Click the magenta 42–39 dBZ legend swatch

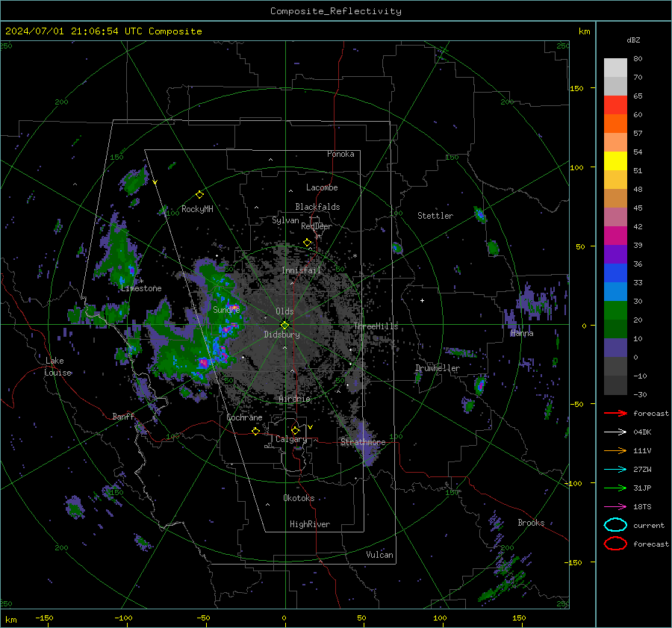[615, 236]
